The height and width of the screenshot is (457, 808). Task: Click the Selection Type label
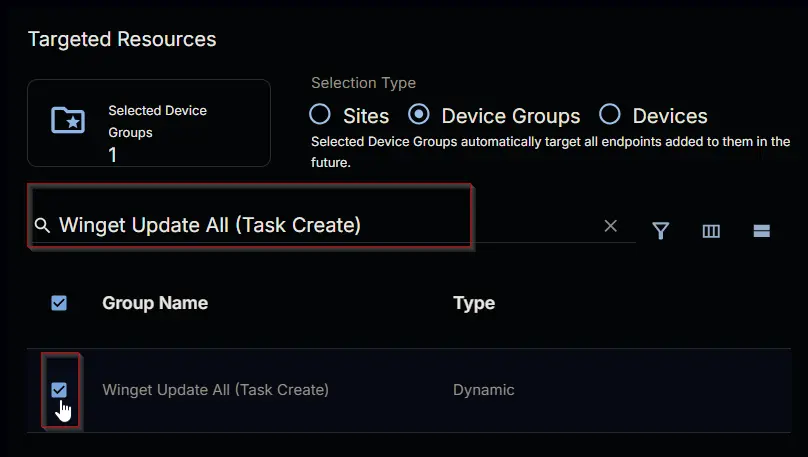pyautogui.click(x=363, y=83)
